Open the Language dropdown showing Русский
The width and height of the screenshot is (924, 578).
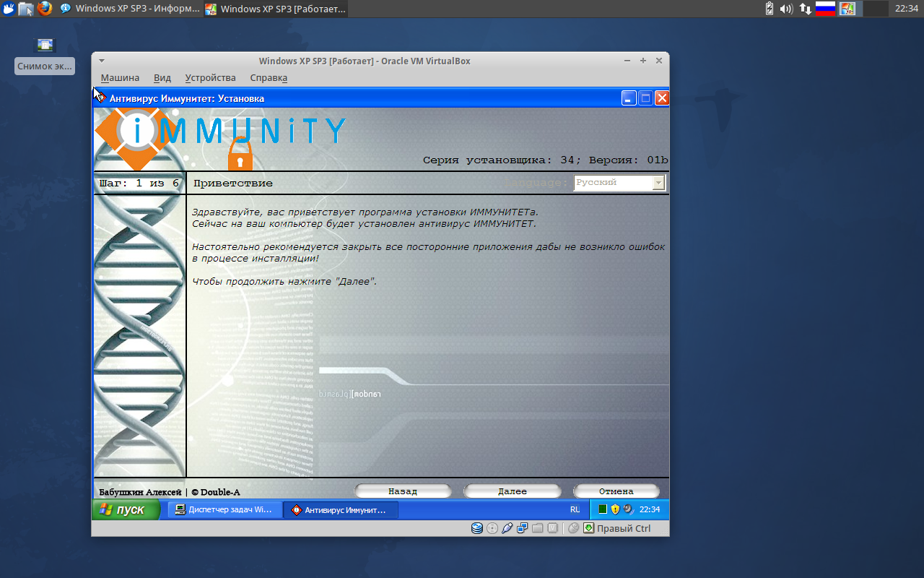[x=619, y=183]
